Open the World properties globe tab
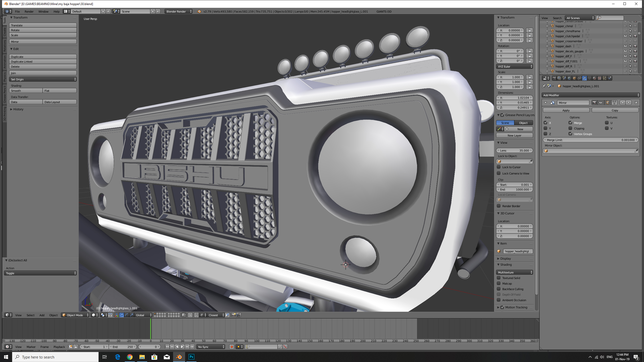Screen dimensions: 644x362 point(569,78)
